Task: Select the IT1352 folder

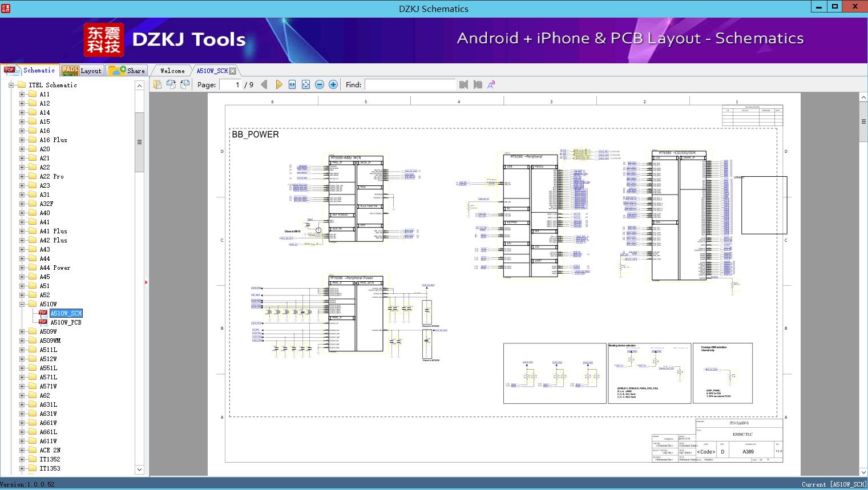Action: click(50, 459)
